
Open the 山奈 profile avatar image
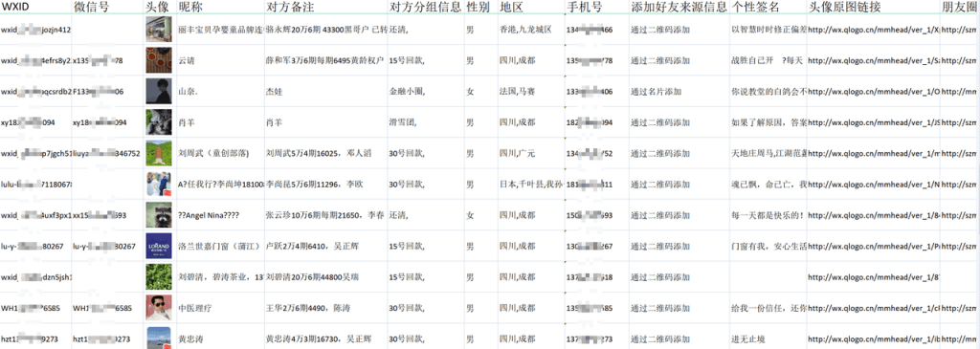pos(159,91)
